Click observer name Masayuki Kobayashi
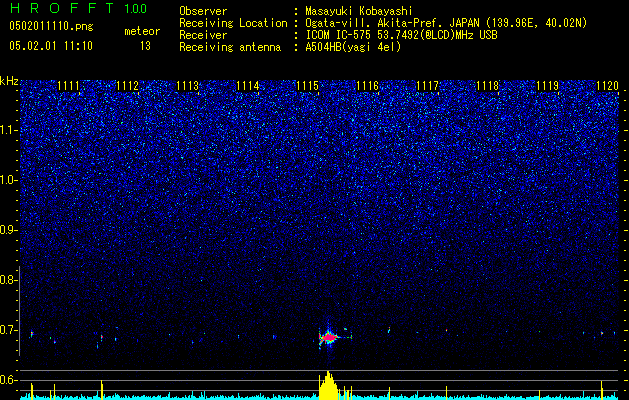This screenshot has width=629, height=400. click(x=359, y=12)
